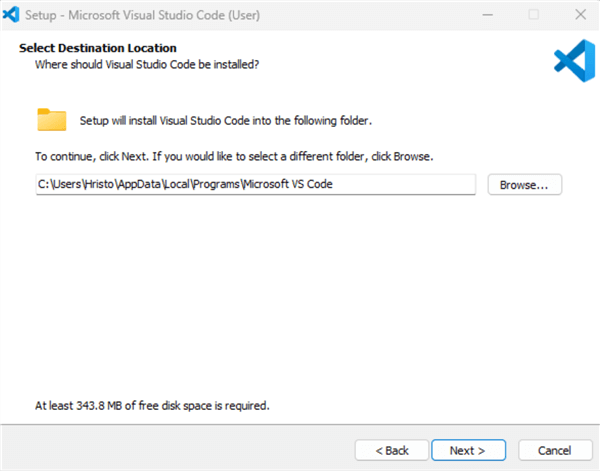Viewport: 600px width, 471px height.
Task: Click the large Visual Studio Code logo
Action: click(x=574, y=61)
